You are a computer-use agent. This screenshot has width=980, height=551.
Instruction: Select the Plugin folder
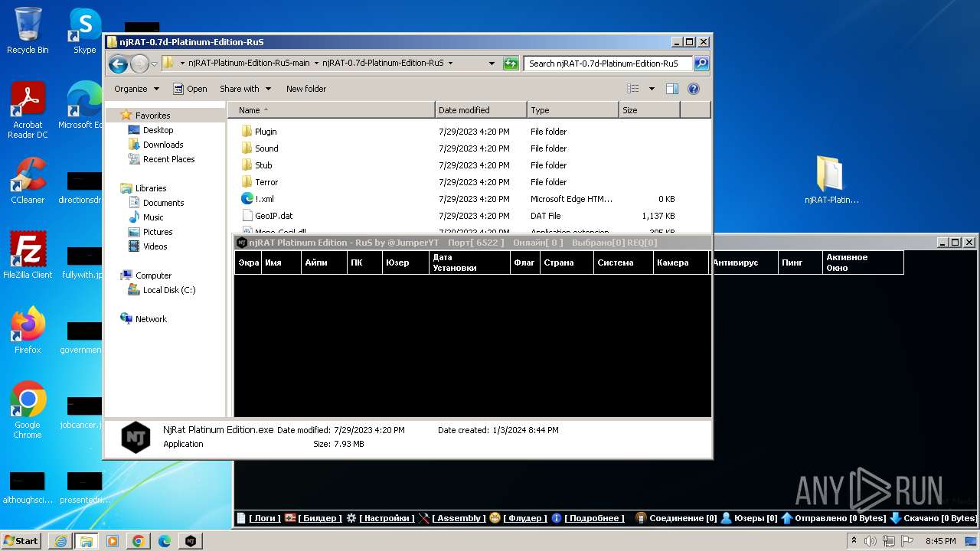pyautogui.click(x=266, y=132)
